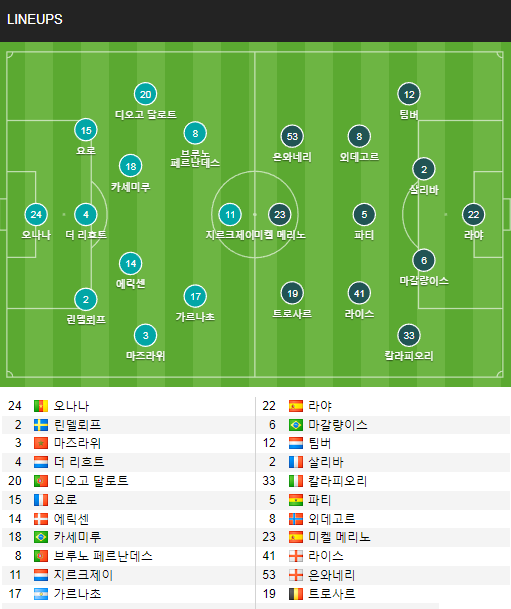Select 마갈량이스 row in lineup list
511x609 pixels.
point(383,425)
